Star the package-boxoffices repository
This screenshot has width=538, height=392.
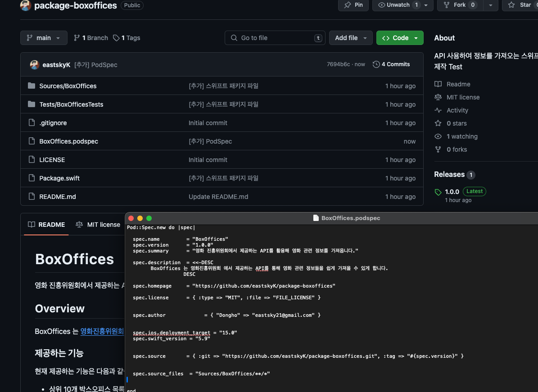(520, 5)
